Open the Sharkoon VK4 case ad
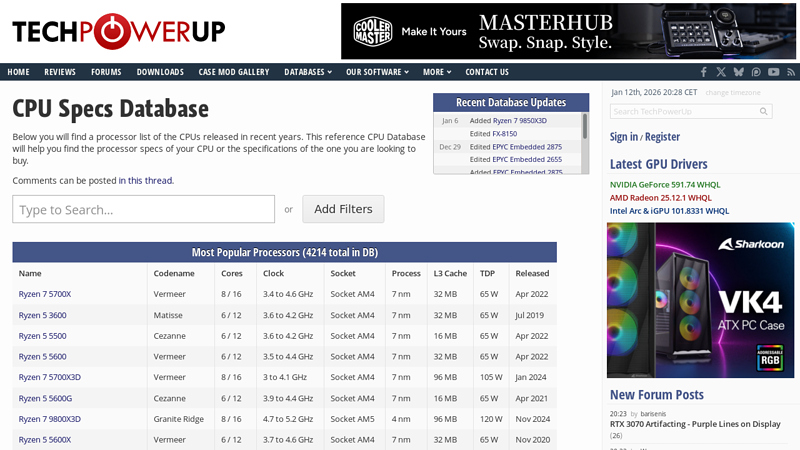 [x=701, y=300]
